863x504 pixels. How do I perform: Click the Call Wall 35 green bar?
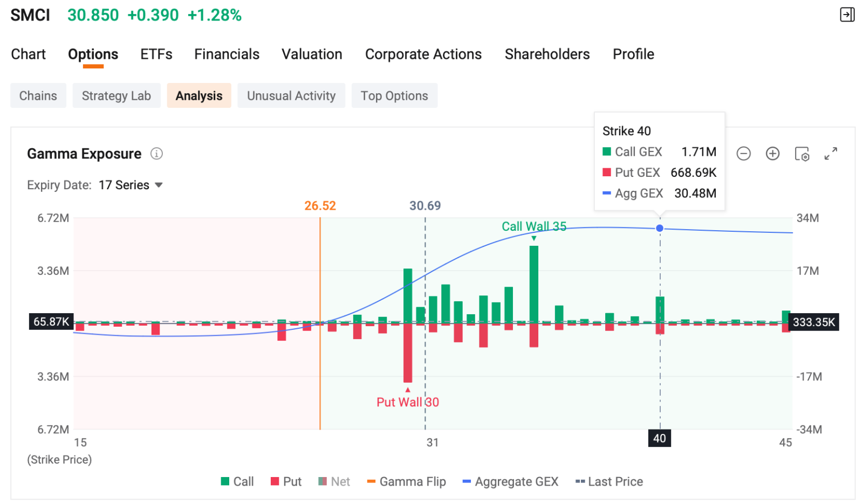point(534,284)
